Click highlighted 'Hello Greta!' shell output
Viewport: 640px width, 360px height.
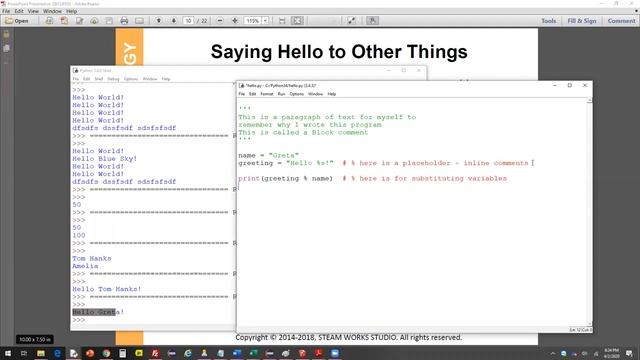(98, 312)
